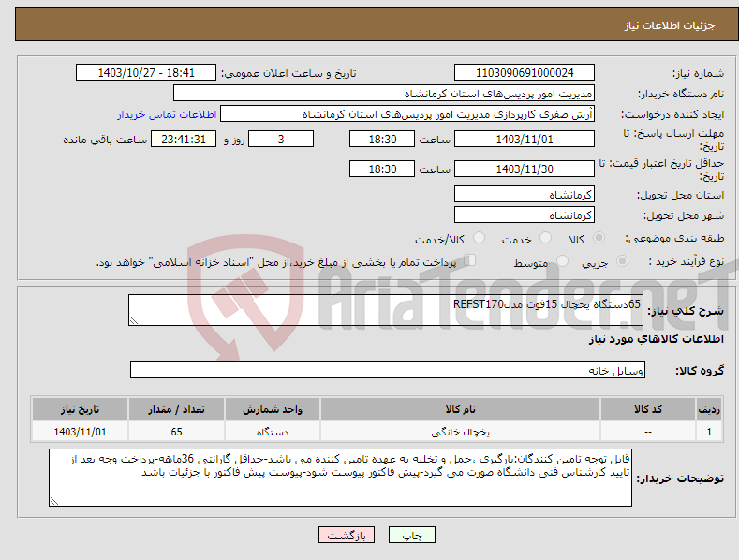Click the delivery city field کرمانشاه
Image resolution: width=739 pixels, height=560 pixels.
click(525, 215)
